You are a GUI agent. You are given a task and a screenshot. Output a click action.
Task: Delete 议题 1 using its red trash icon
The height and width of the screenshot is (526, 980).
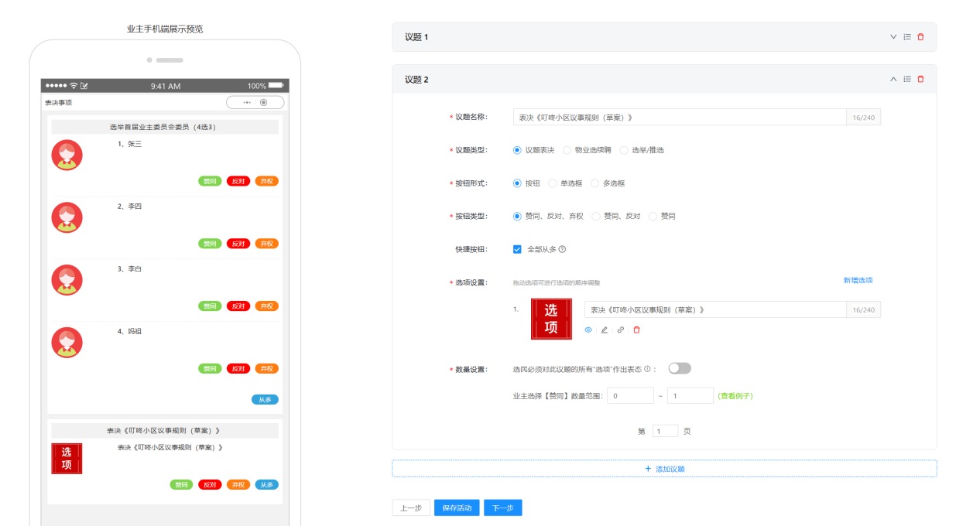coord(920,37)
